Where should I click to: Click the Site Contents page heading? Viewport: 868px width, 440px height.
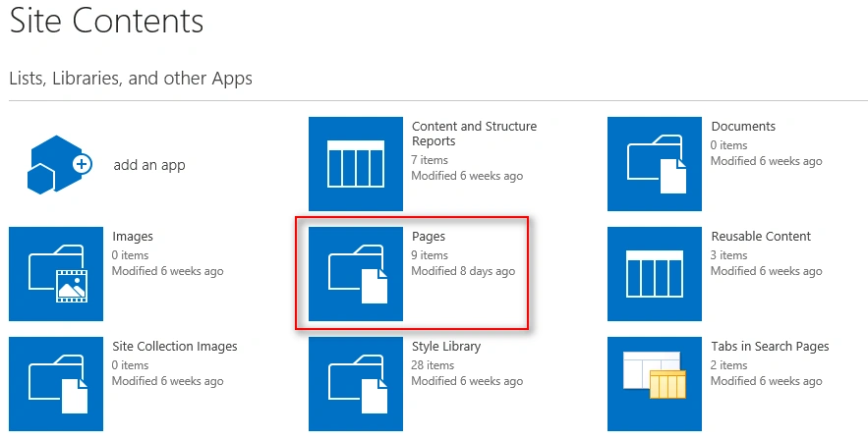click(107, 21)
